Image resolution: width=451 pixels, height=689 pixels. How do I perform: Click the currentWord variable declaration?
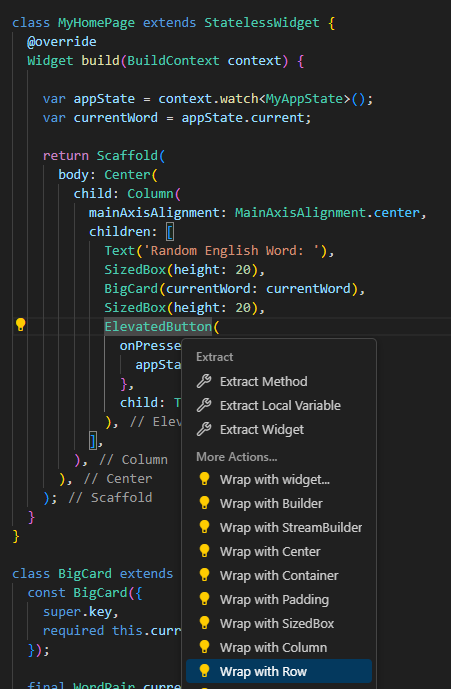pyautogui.click(x=116, y=118)
